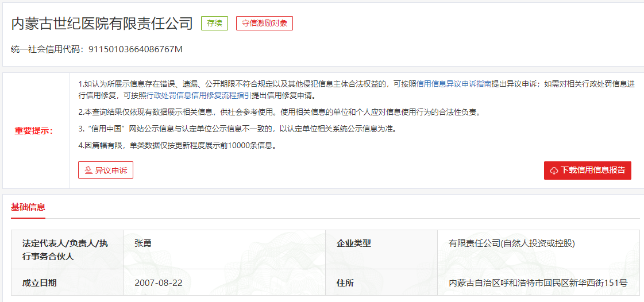Click the 企业类型 label cell
The image size is (644, 302).
tap(381, 250)
